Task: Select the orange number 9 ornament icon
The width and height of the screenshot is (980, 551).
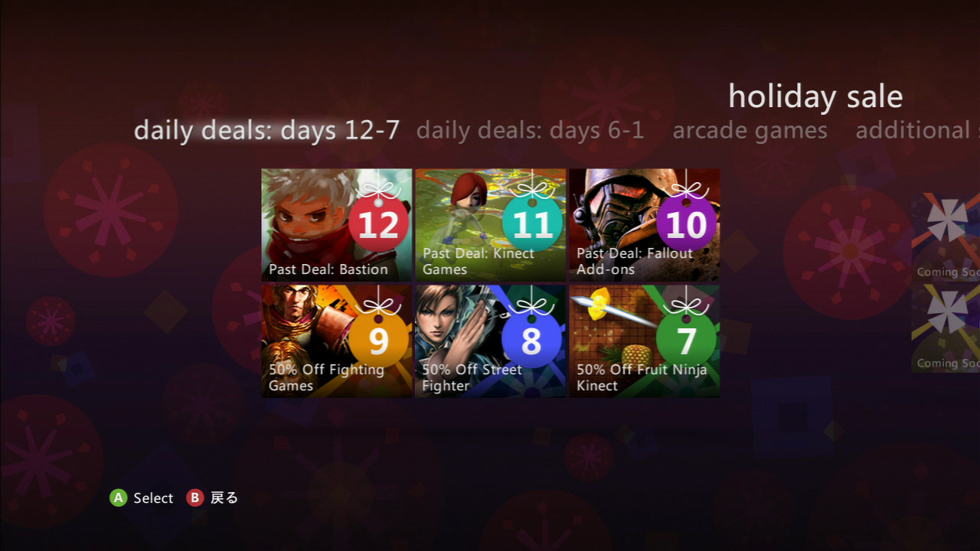Action: (378, 340)
